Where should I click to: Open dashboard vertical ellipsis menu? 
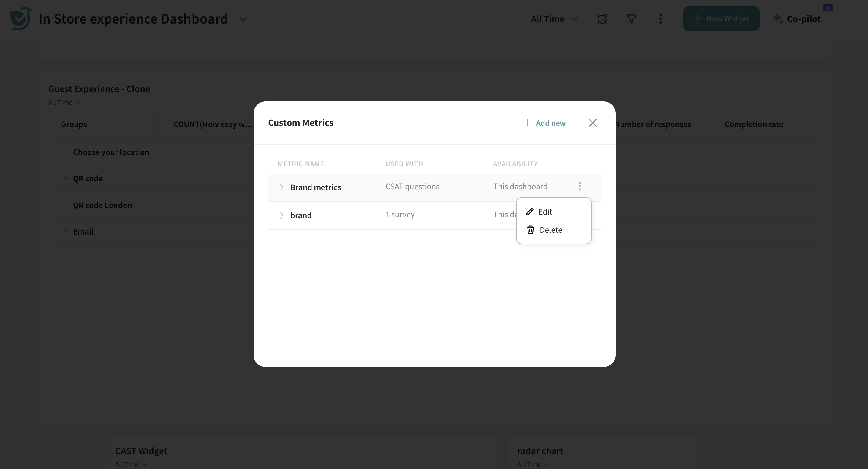[660, 19]
